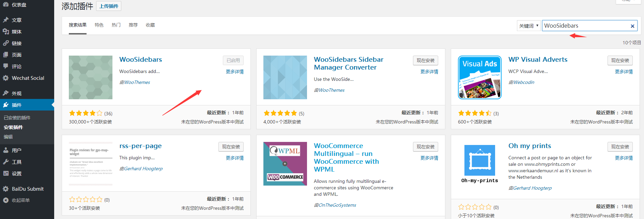The height and width of the screenshot is (219, 644).
Task: Click the media icon beside 媒体
Action: (6, 31)
